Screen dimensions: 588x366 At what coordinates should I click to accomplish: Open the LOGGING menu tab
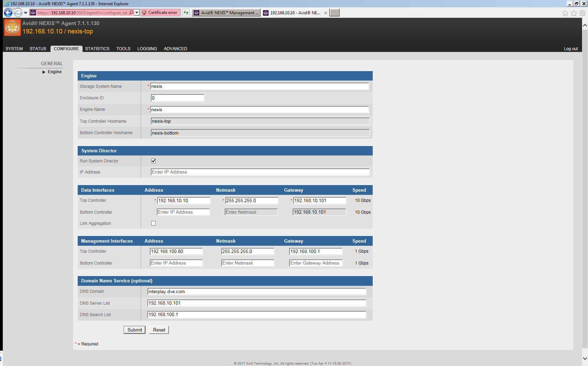147,49
